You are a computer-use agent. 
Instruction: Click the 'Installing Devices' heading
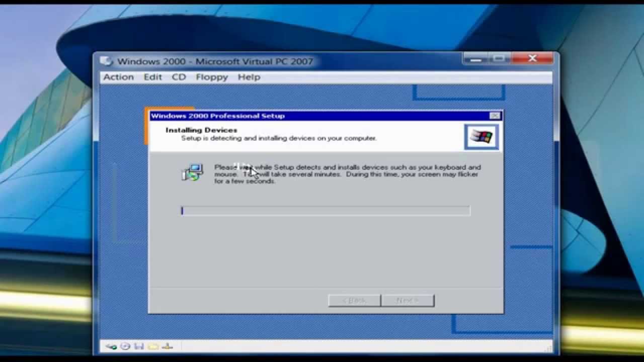coord(201,130)
